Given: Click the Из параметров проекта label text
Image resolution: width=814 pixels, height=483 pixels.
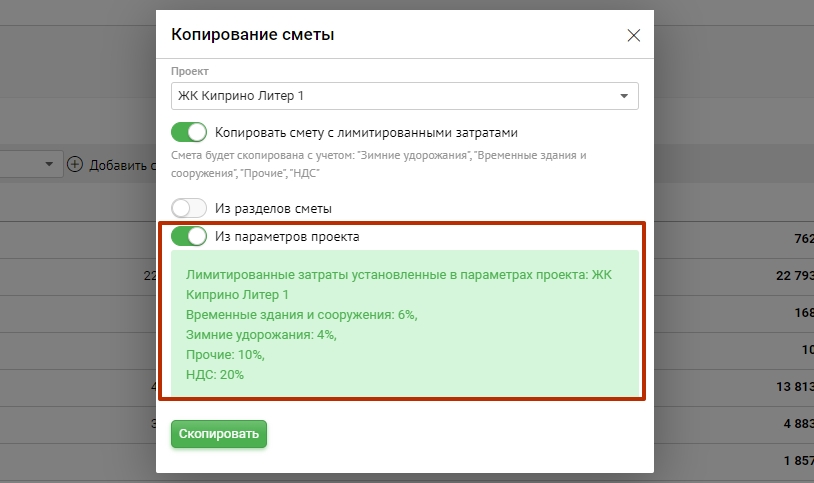Looking at the screenshot, I should tap(287, 237).
